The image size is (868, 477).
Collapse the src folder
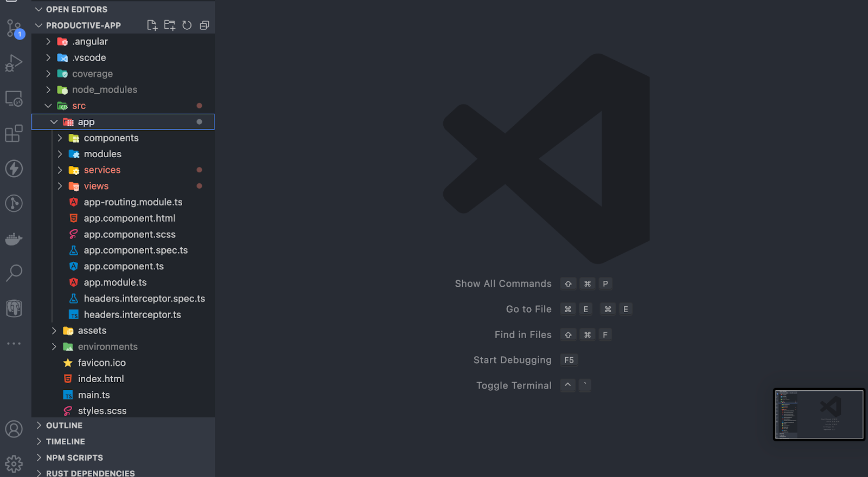pyautogui.click(x=79, y=106)
